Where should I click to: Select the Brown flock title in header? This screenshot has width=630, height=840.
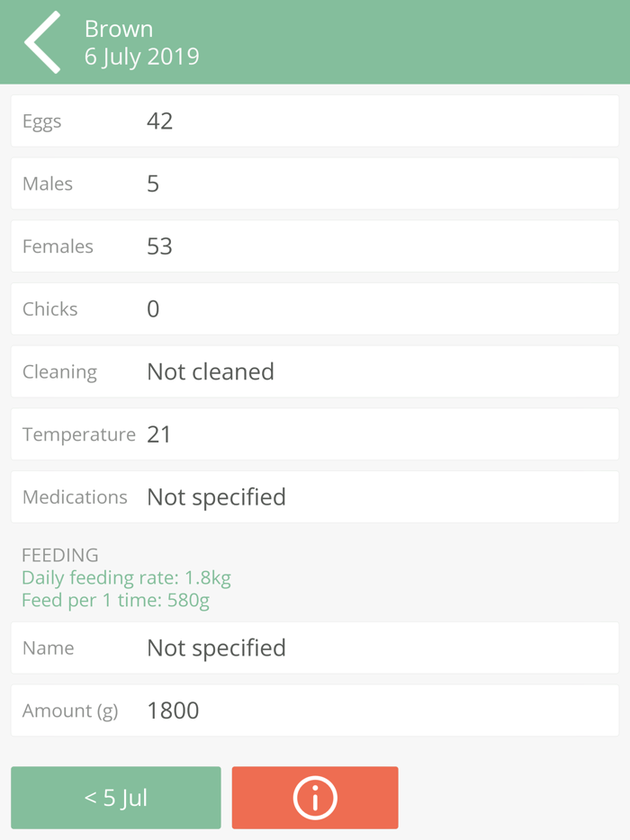[118, 29]
